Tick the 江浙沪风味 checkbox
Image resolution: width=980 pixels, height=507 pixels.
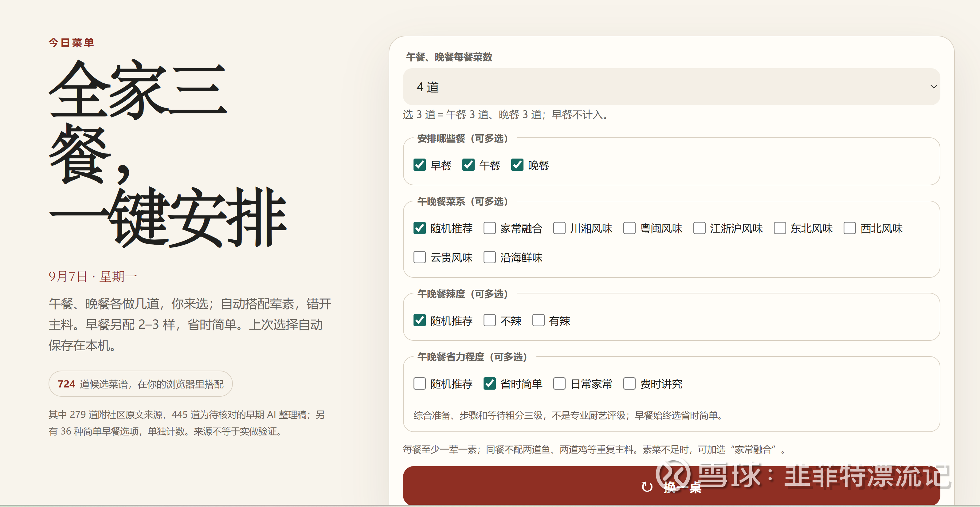(x=699, y=228)
